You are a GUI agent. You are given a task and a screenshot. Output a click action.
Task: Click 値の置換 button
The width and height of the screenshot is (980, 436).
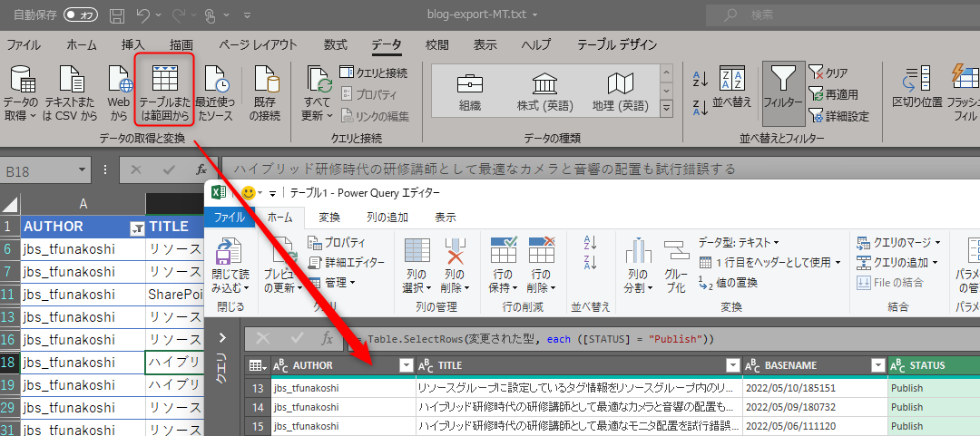[x=728, y=282]
